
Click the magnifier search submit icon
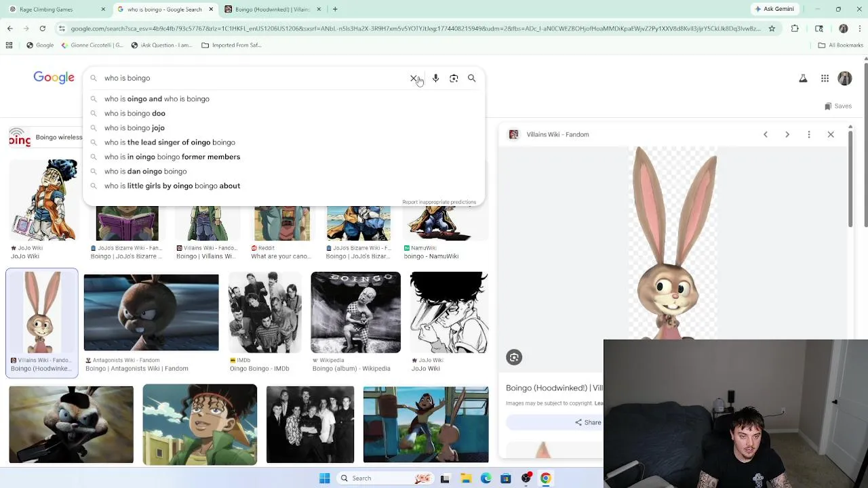click(x=472, y=78)
